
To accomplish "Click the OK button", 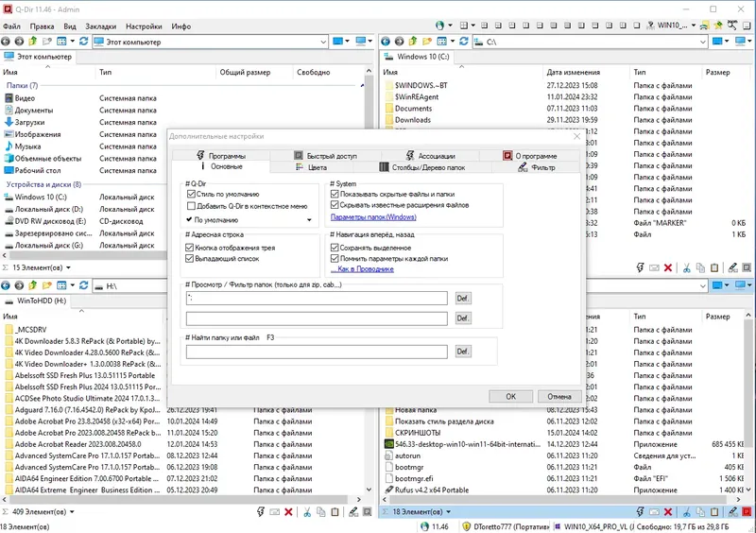I will tap(510, 397).
